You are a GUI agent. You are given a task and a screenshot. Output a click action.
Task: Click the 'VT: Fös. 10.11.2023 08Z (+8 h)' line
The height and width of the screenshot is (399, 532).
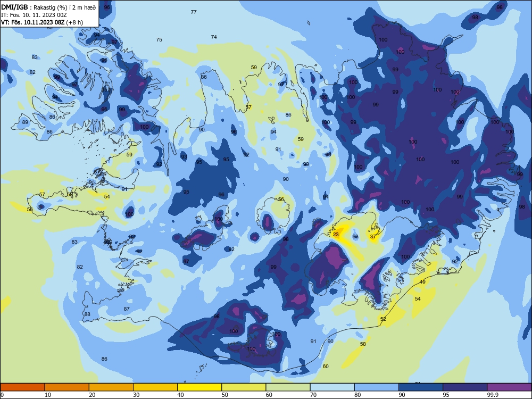tap(42, 22)
